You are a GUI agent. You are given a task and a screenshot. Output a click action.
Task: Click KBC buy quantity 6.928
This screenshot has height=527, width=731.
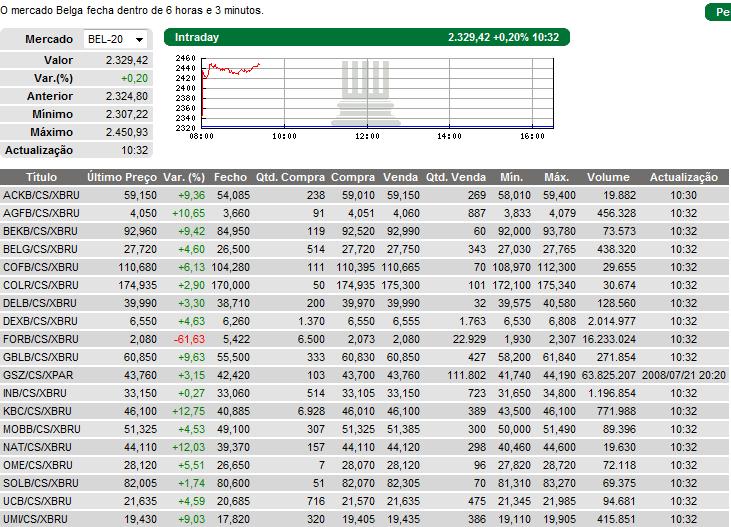311,411
